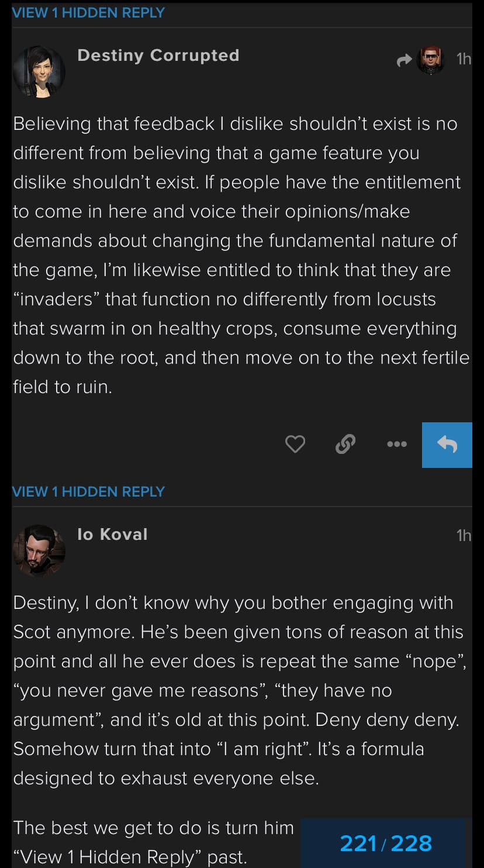Open the Io Koval username link
The image size is (484, 868).
[112, 535]
